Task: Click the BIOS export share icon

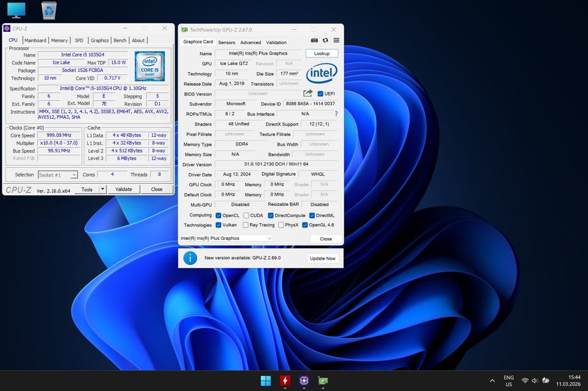Action: (x=308, y=94)
